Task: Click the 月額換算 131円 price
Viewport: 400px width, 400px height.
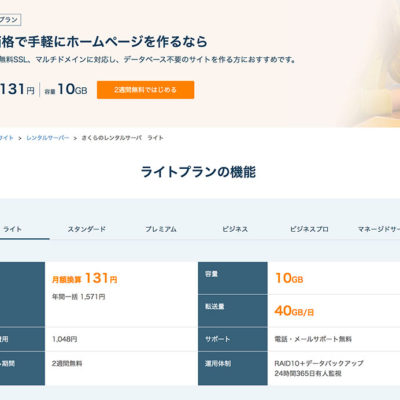Action: (85, 278)
